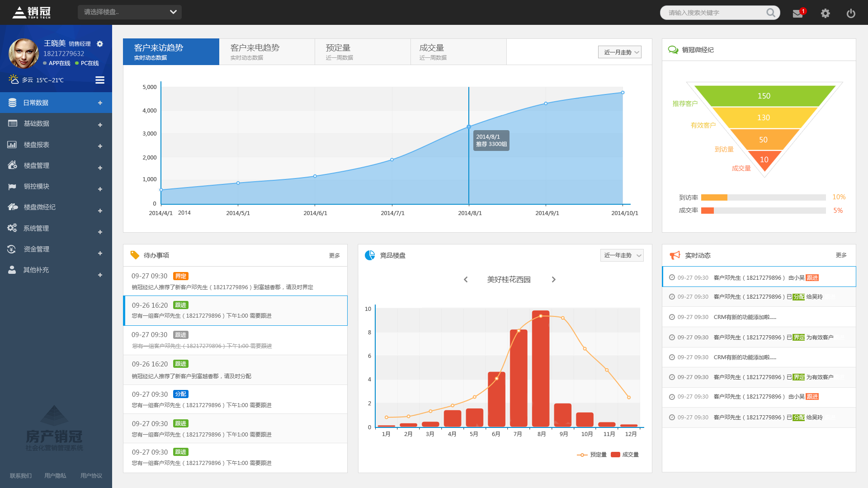Select 其他补充 menu item
Screen dimensions: 868x488
pos(56,270)
